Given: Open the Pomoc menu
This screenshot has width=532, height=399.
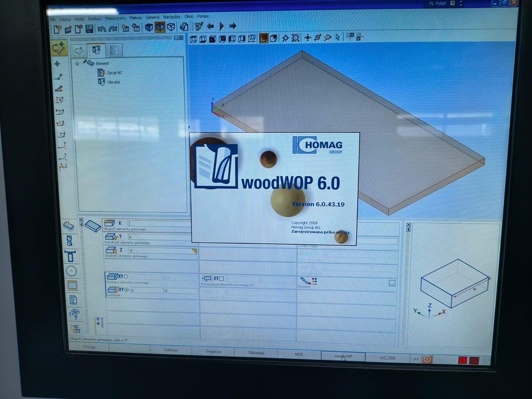Looking at the screenshot, I should pos(203,16).
